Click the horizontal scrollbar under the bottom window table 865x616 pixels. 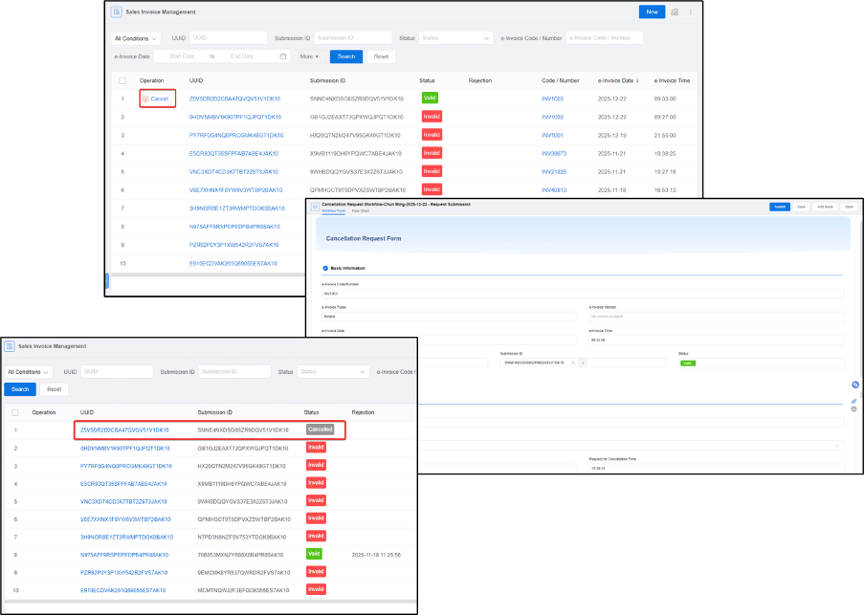pos(211,601)
